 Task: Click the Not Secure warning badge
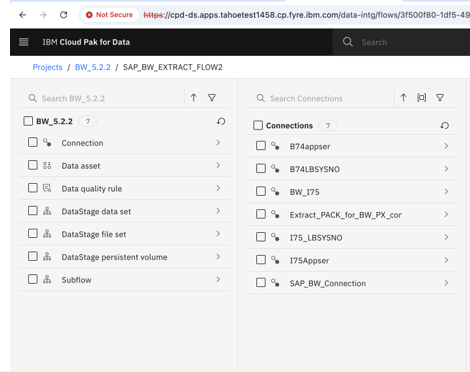(109, 15)
